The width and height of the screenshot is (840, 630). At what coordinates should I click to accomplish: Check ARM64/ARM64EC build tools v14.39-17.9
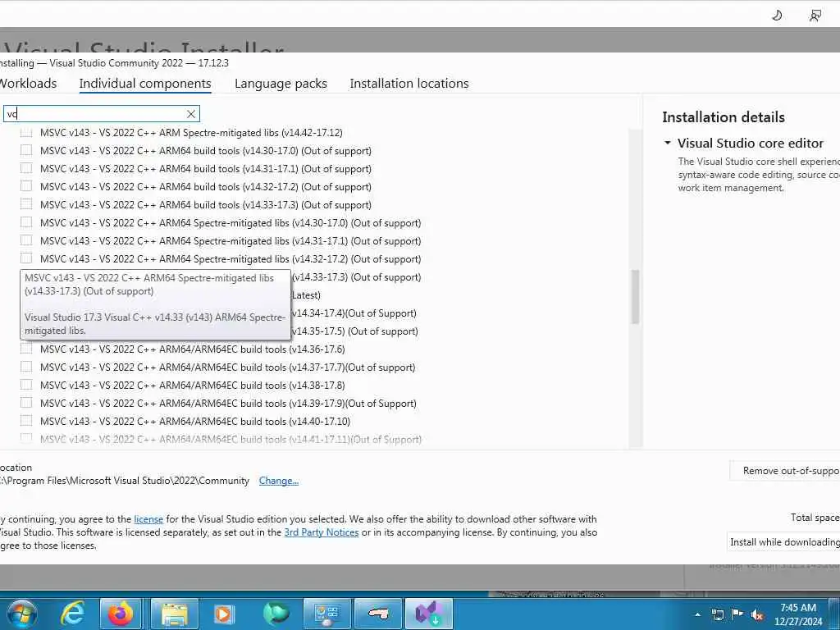point(26,403)
